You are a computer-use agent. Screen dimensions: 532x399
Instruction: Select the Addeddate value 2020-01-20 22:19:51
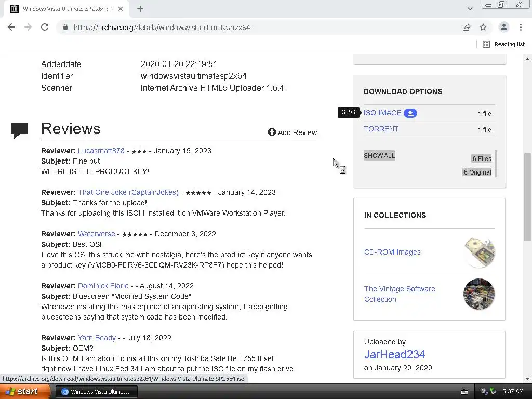point(179,64)
